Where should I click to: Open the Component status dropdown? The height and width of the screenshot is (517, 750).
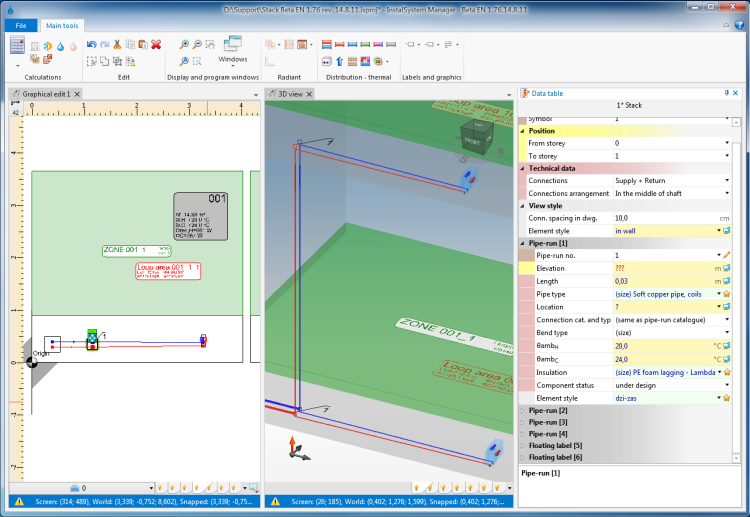point(727,385)
